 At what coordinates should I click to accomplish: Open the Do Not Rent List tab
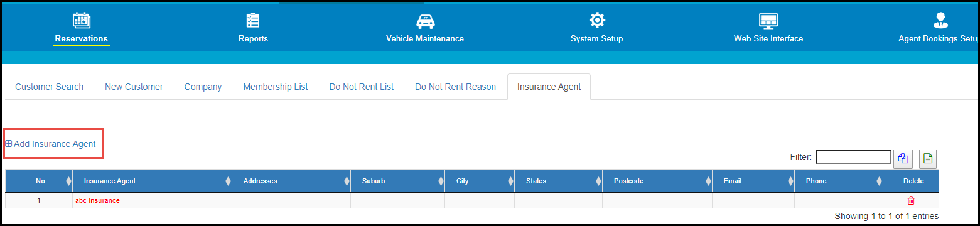coord(362,87)
